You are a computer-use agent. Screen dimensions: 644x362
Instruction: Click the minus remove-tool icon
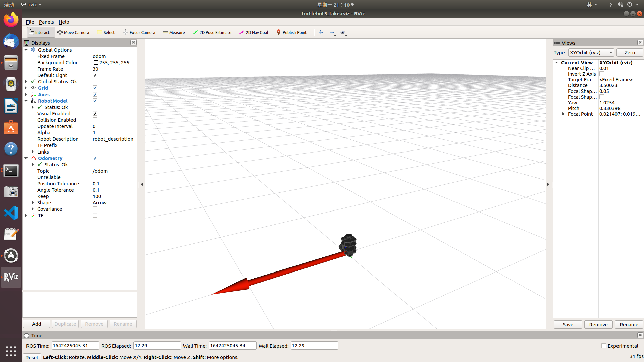pyautogui.click(x=332, y=32)
